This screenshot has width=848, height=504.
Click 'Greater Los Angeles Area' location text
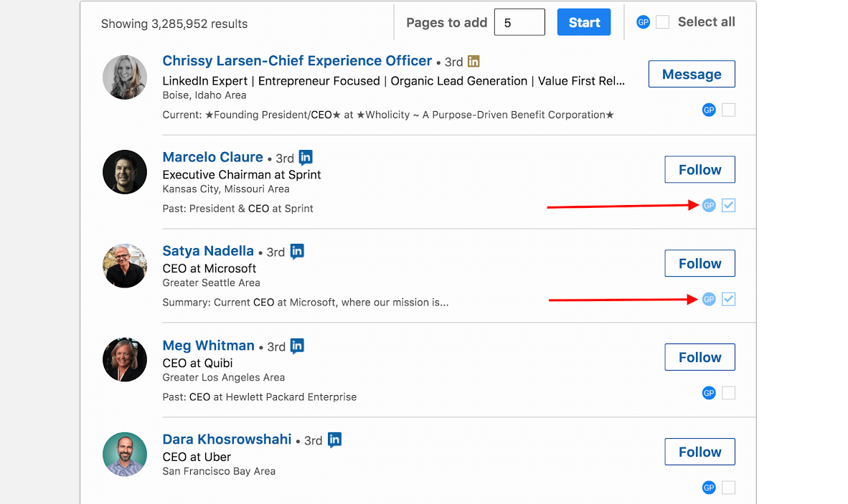point(224,378)
